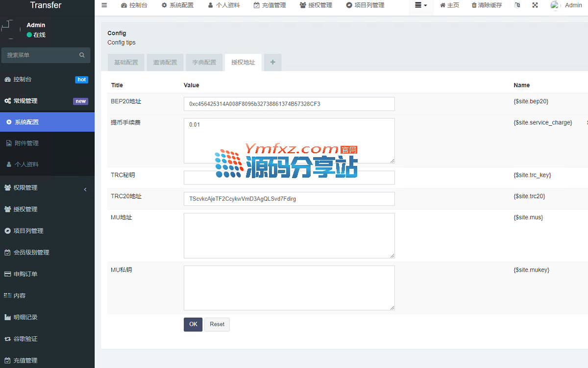Click the plus icon tab to add config
588x368 pixels.
tap(272, 63)
